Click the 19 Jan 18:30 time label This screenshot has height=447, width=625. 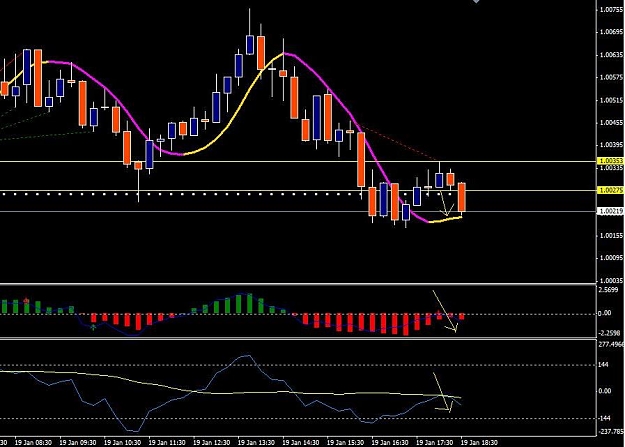pos(479,443)
